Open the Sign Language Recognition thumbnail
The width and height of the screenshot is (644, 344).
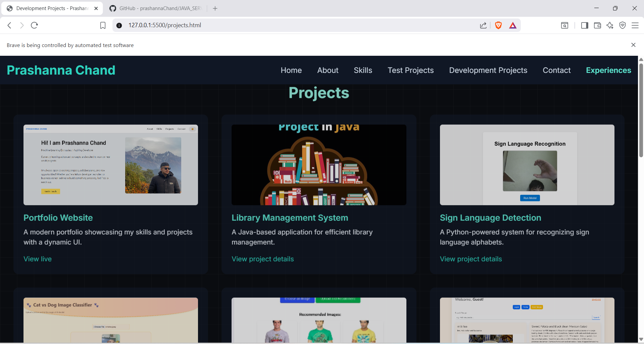(x=527, y=165)
